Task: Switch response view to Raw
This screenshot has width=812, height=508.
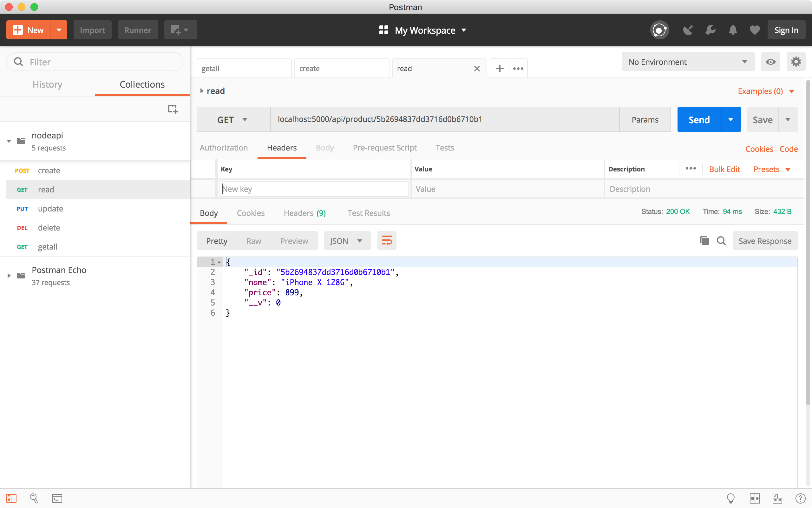Action: pyautogui.click(x=254, y=241)
